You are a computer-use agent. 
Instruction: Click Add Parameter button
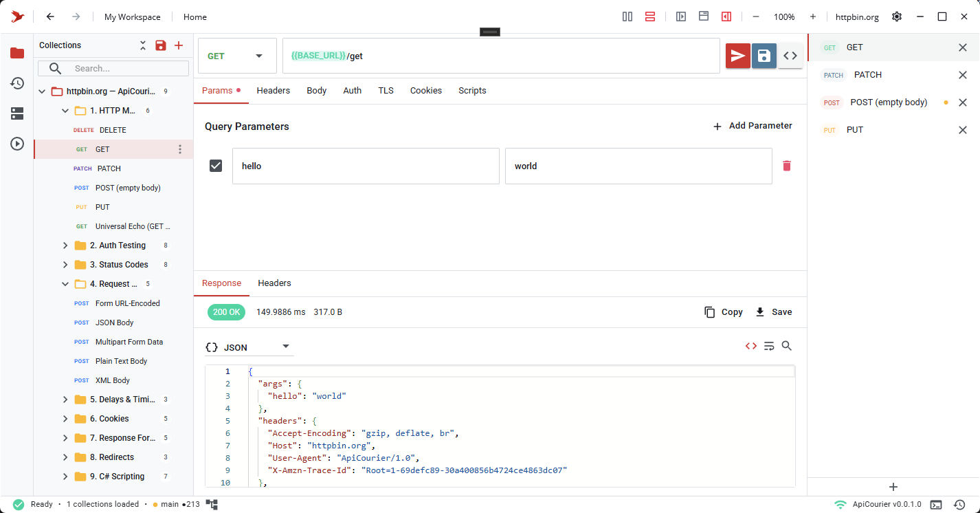(753, 126)
